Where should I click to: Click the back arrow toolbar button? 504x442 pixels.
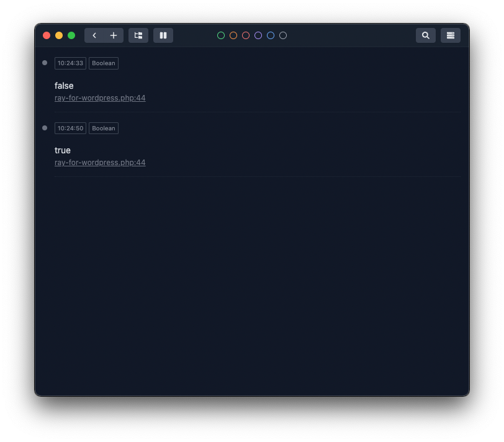94,35
